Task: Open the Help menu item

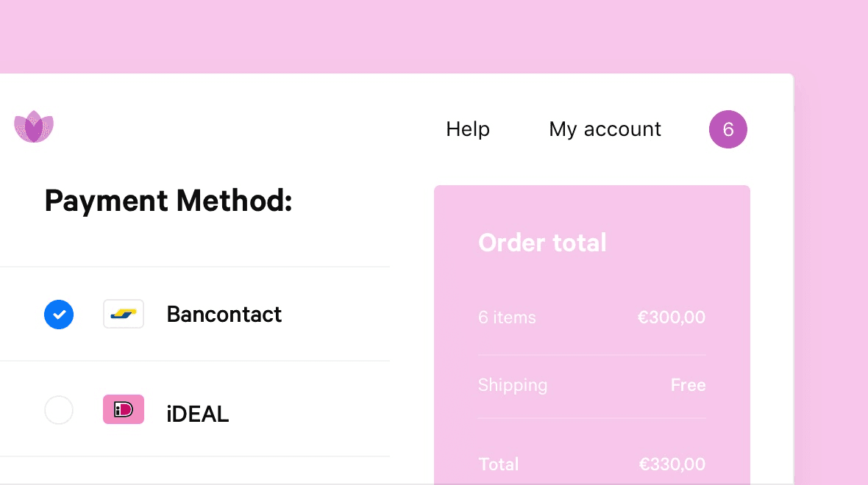Action: 468,129
